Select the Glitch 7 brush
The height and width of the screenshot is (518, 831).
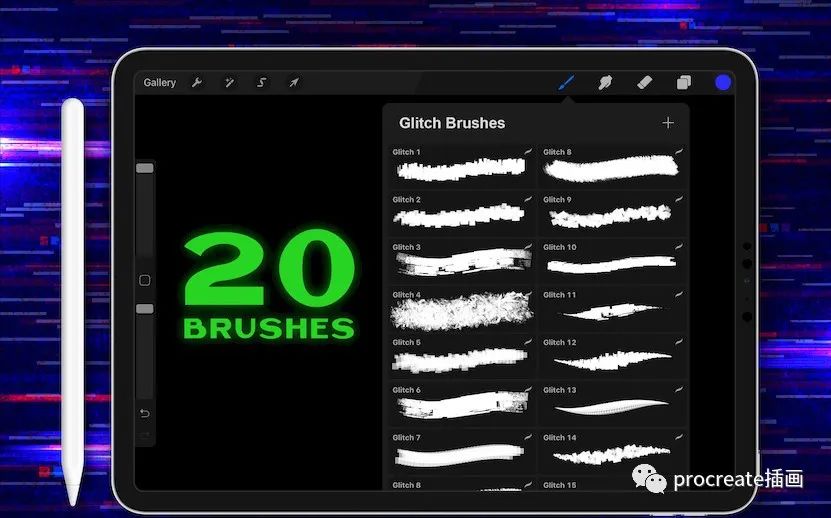coord(462,452)
